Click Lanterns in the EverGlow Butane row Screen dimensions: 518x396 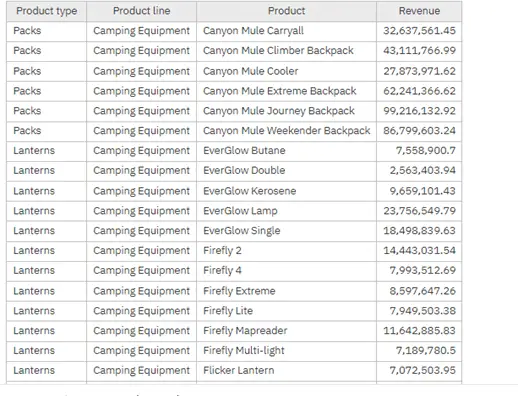click(x=34, y=151)
